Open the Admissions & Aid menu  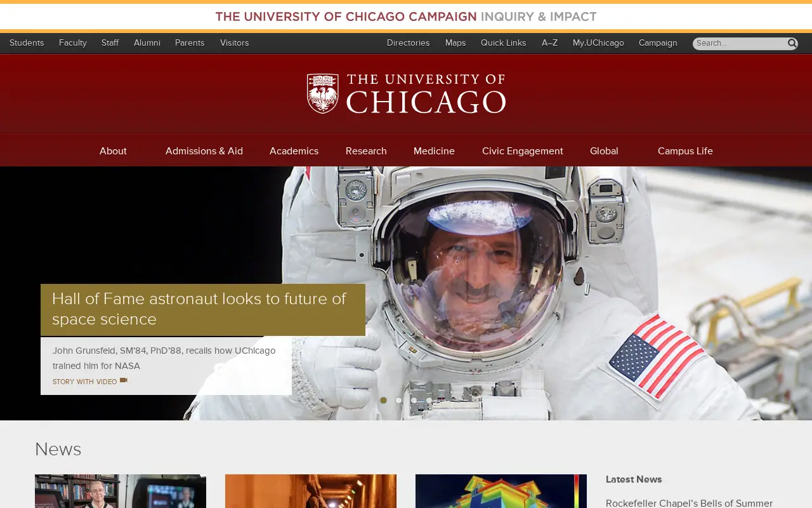(204, 150)
